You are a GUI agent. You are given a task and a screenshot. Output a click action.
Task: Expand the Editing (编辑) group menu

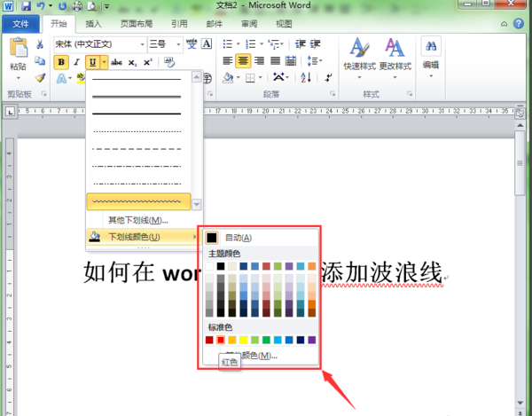click(431, 58)
